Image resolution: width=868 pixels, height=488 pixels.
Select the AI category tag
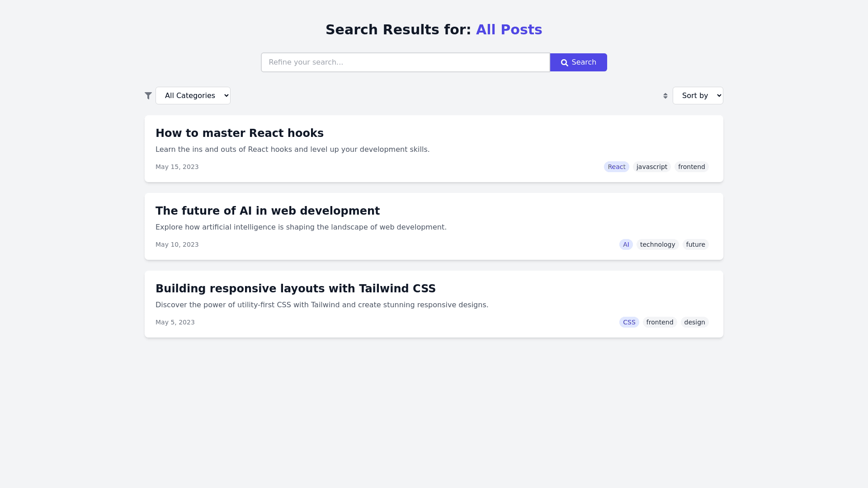(626, 244)
